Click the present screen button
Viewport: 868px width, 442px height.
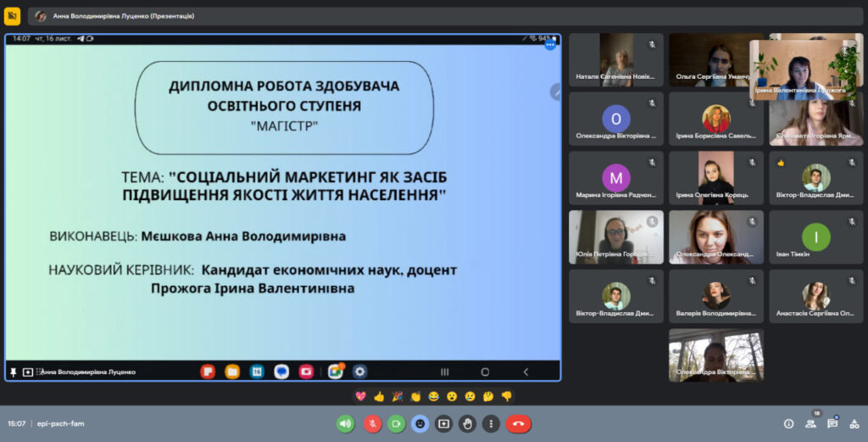point(443,423)
